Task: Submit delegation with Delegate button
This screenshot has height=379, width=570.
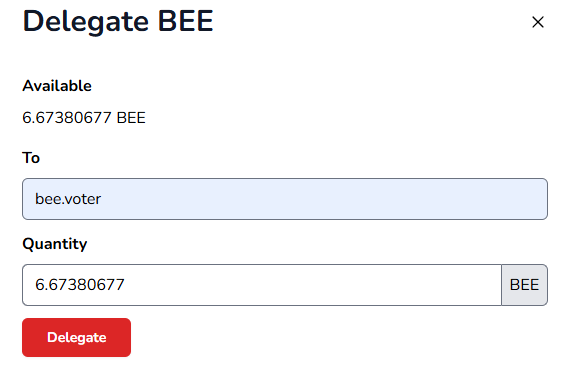Action: tap(76, 337)
